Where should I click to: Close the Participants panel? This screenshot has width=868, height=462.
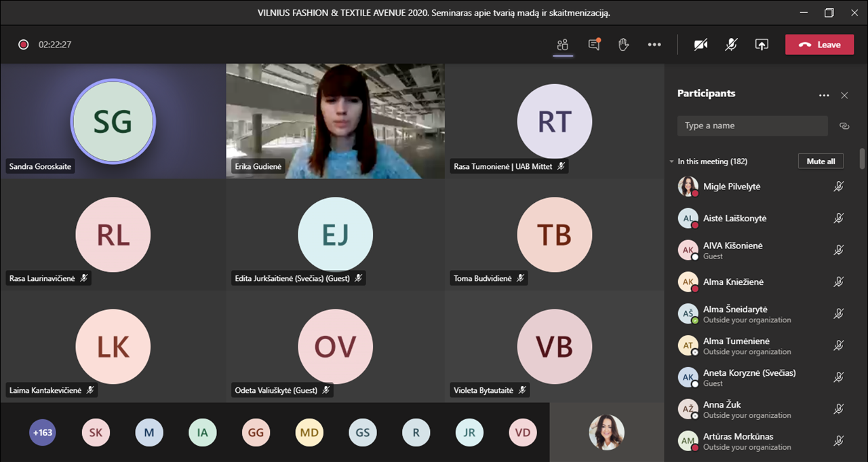844,96
